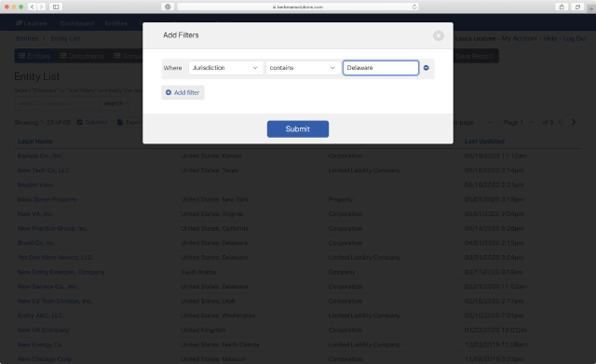Viewport: 596px width, 364px height.
Task: Open the 'contains' operator dropdown
Action: coord(303,68)
